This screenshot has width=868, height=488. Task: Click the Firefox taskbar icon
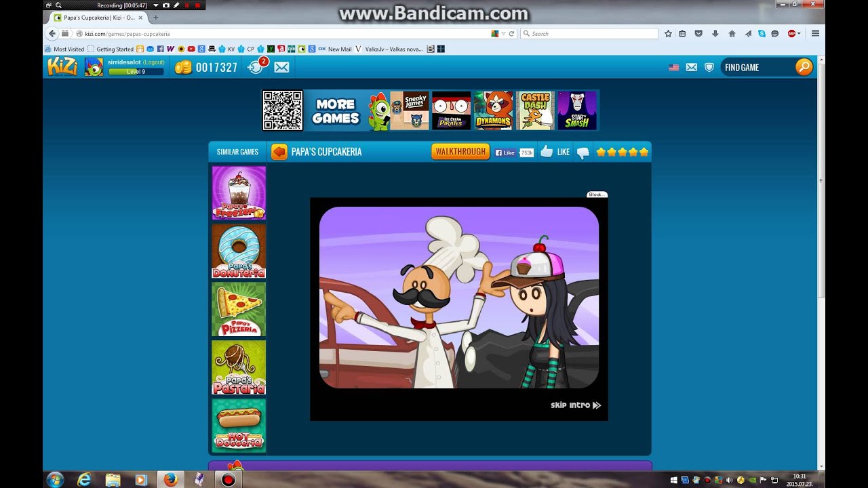pos(170,479)
